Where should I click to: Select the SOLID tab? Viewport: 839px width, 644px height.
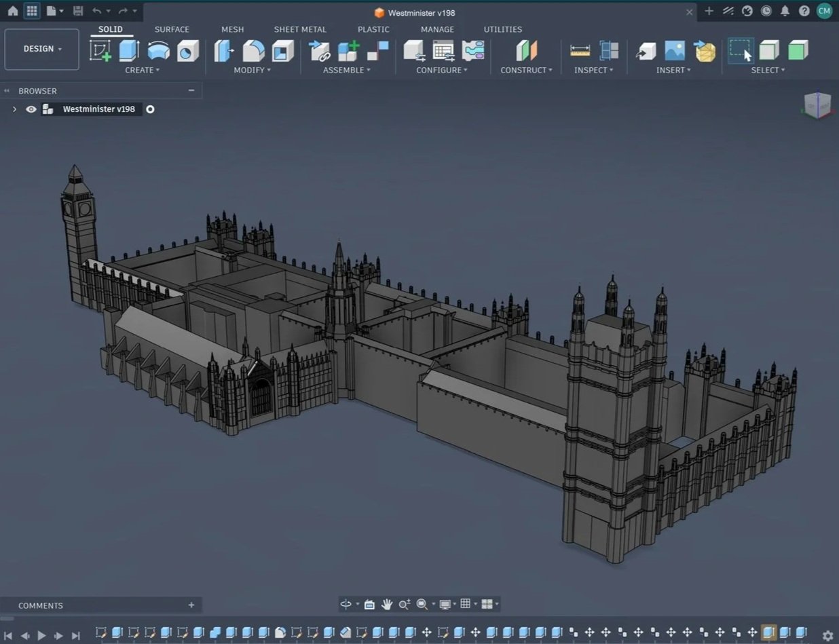coord(111,29)
